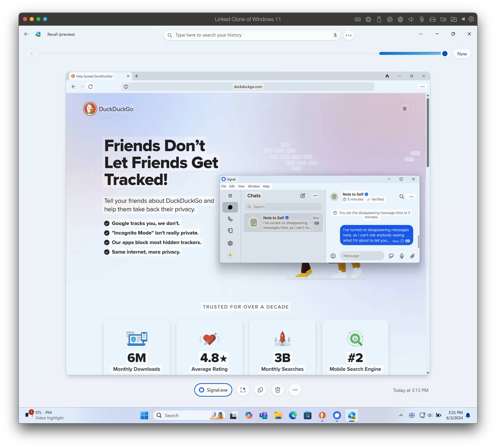Activate the Screenray sparkle selection icon
The width and height of the screenshot is (496, 448).
(x=243, y=390)
